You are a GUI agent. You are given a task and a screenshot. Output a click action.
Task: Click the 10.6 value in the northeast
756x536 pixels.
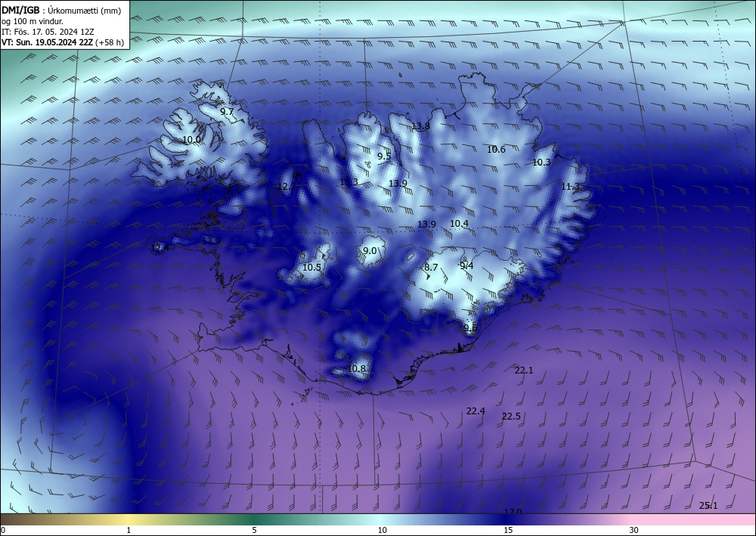pyautogui.click(x=496, y=150)
